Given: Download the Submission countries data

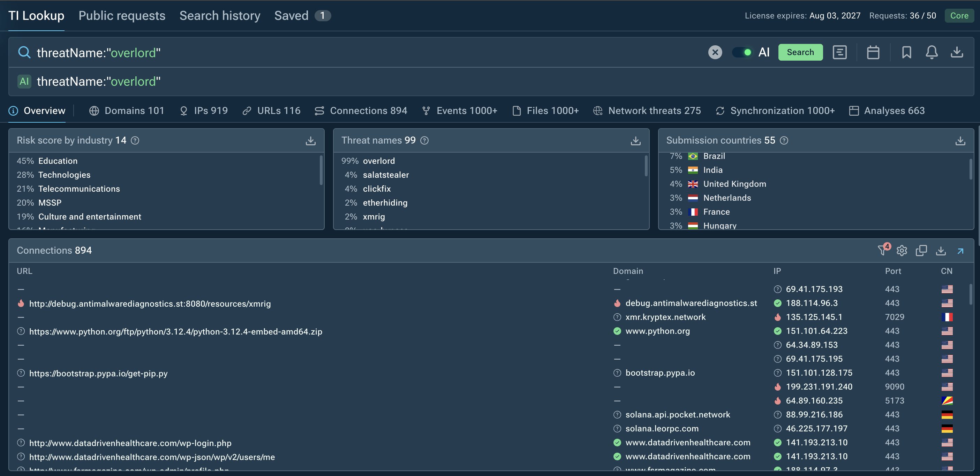Looking at the screenshot, I should (x=960, y=141).
